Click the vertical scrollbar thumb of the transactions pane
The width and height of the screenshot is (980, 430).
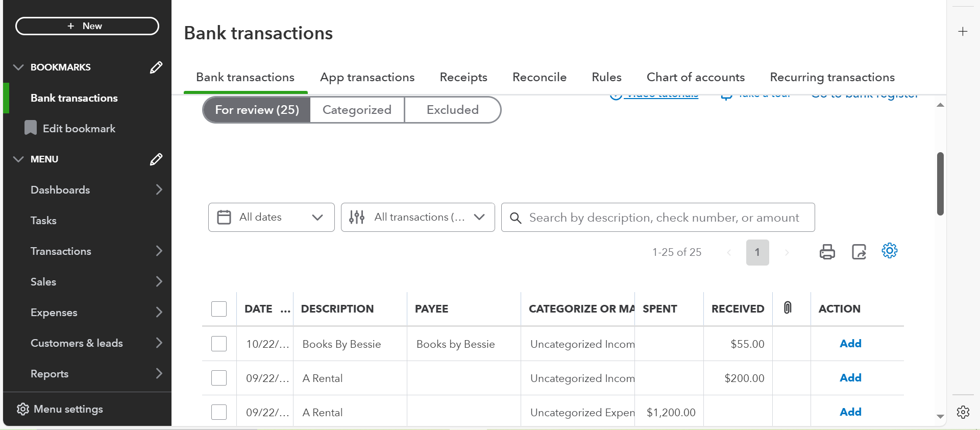coord(940,184)
